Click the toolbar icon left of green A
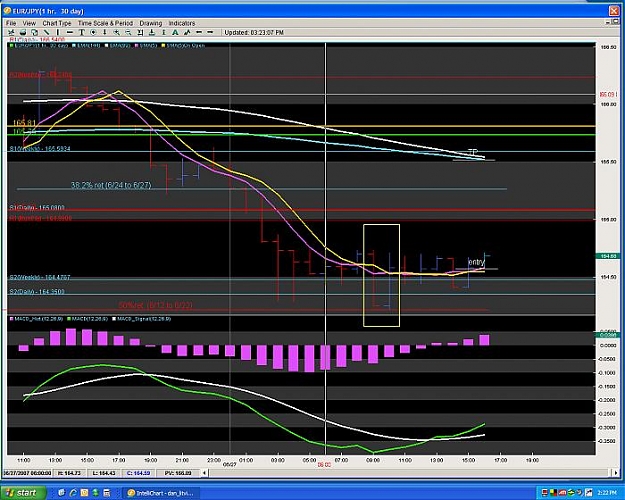Viewport: 625px width, 500px height. [163, 32]
